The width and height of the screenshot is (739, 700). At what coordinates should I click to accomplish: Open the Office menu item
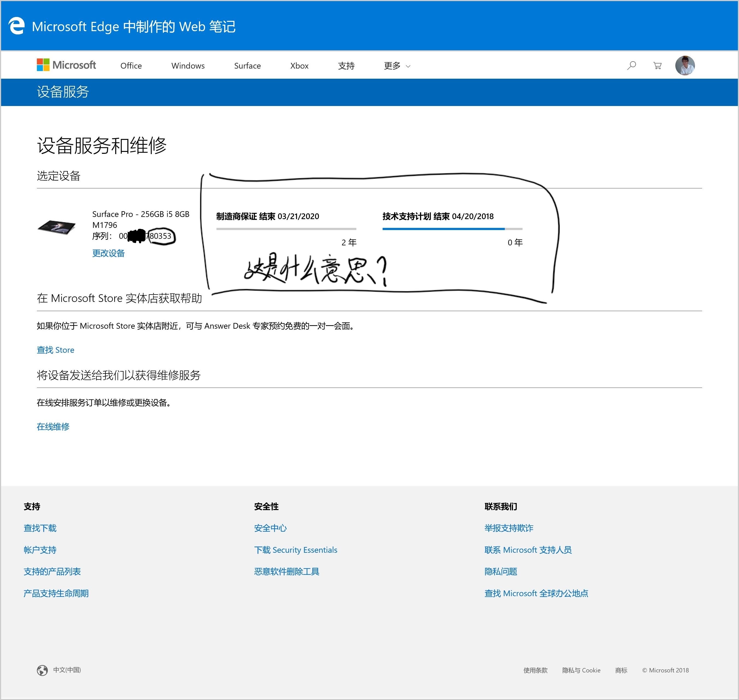pos(131,66)
